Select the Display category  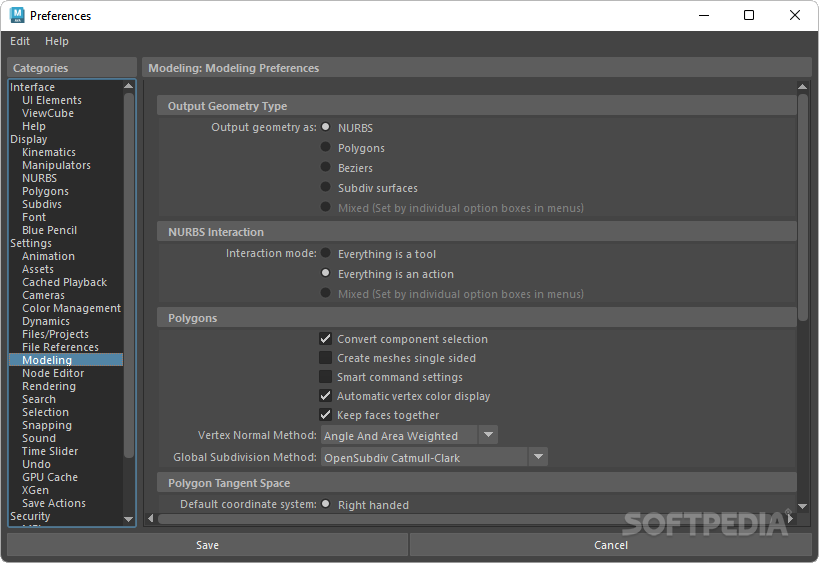[x=29, y=139]
